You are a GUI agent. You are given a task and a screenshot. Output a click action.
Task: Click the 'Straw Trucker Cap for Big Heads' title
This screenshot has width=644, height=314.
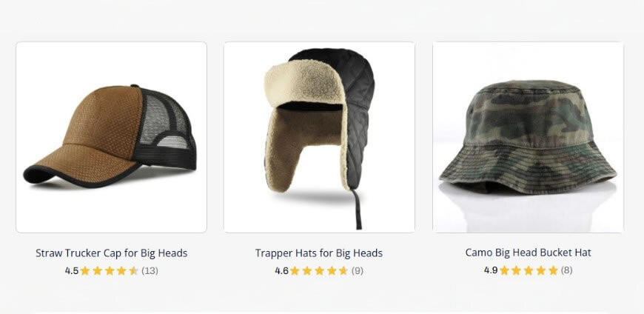click(111, 253)
